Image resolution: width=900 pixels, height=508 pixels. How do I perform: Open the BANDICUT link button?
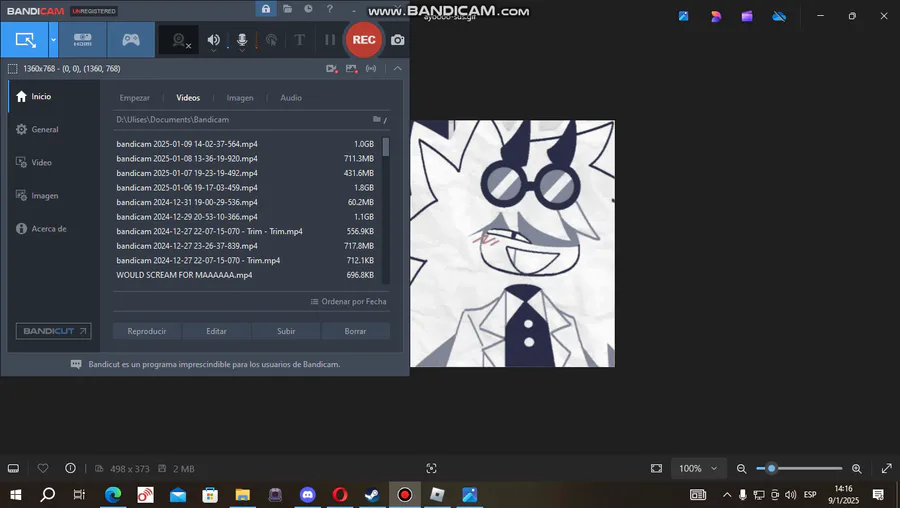click(x=53, y=331)
